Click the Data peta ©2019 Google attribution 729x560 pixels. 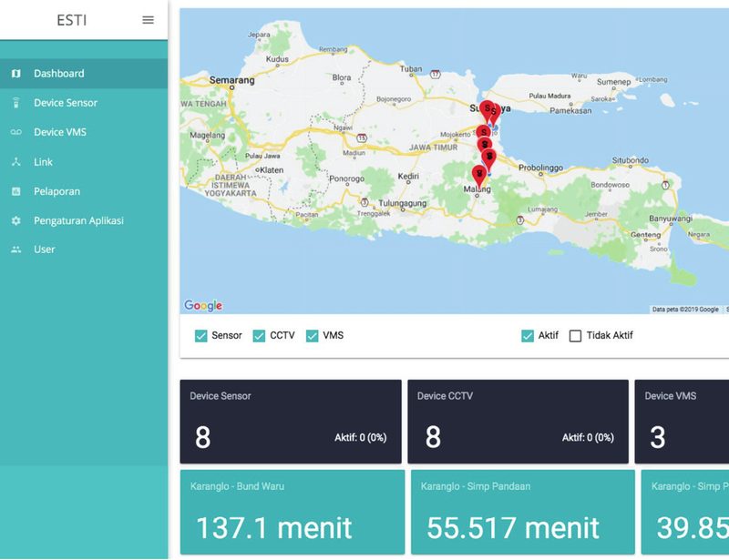(x=685, y=309)
